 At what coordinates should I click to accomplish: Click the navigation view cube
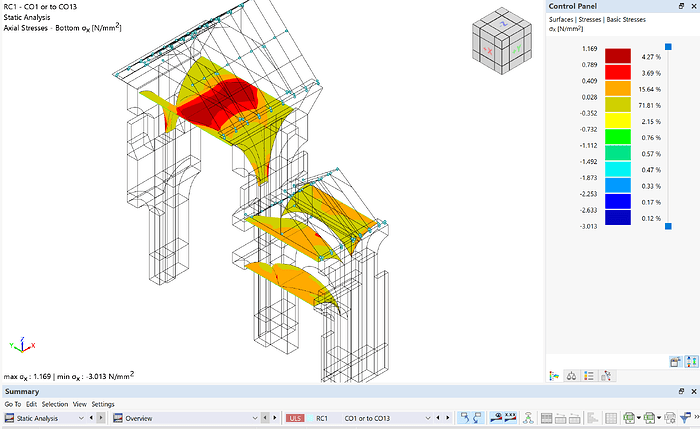(502, 41)
